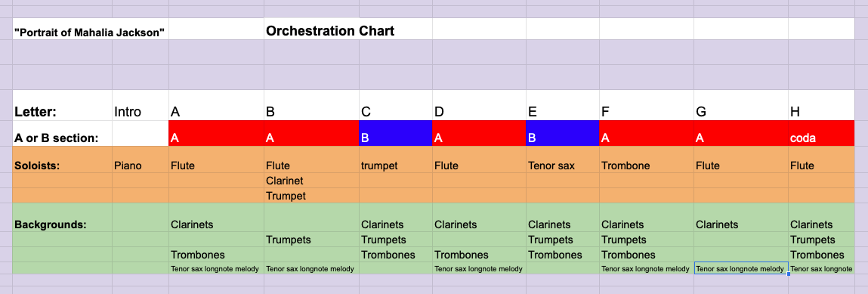Click "Trombones" background cell under A

[217, 255]
